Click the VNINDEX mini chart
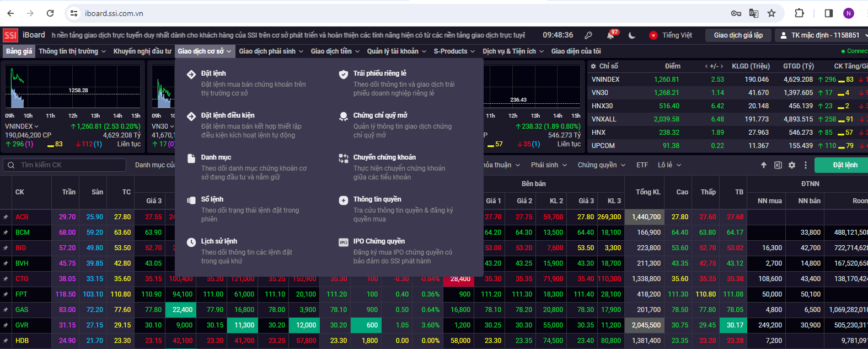868x349 pixels. [x=73, y=89]
